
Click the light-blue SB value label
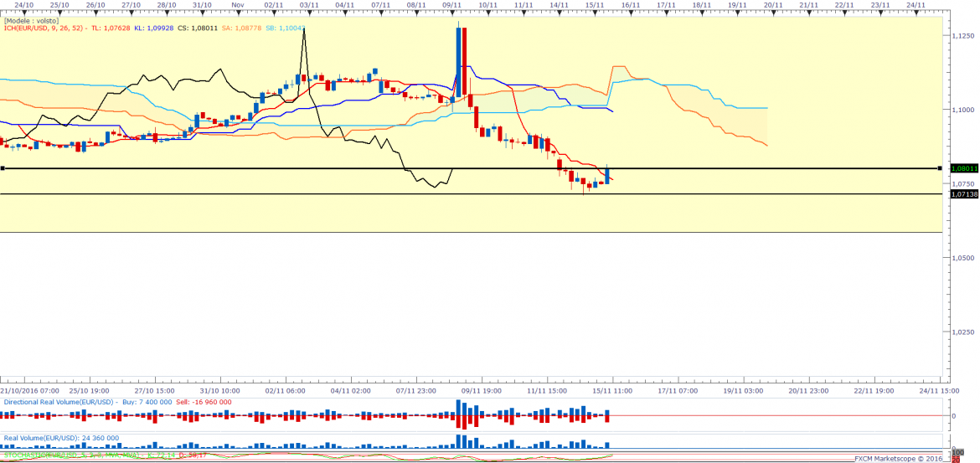284,28
